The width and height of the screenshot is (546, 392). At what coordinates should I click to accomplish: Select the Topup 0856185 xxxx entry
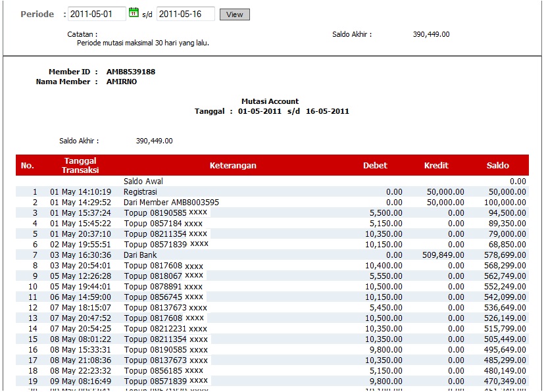click(x=164, y=370)
